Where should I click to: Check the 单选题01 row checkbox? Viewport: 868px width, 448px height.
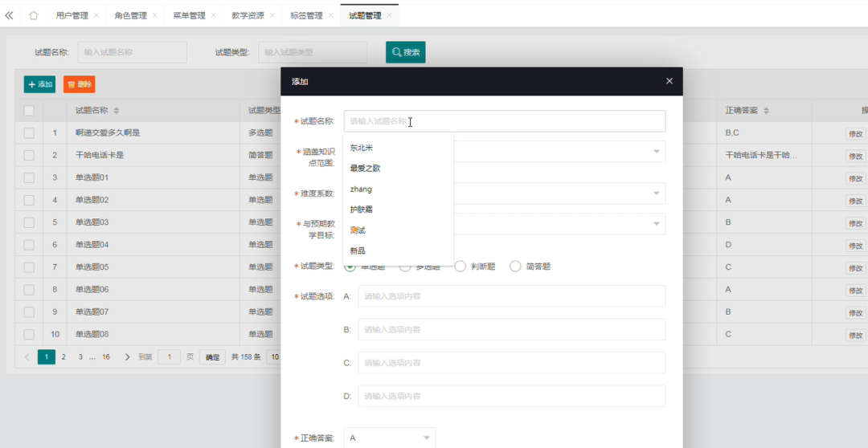[30, 177]
